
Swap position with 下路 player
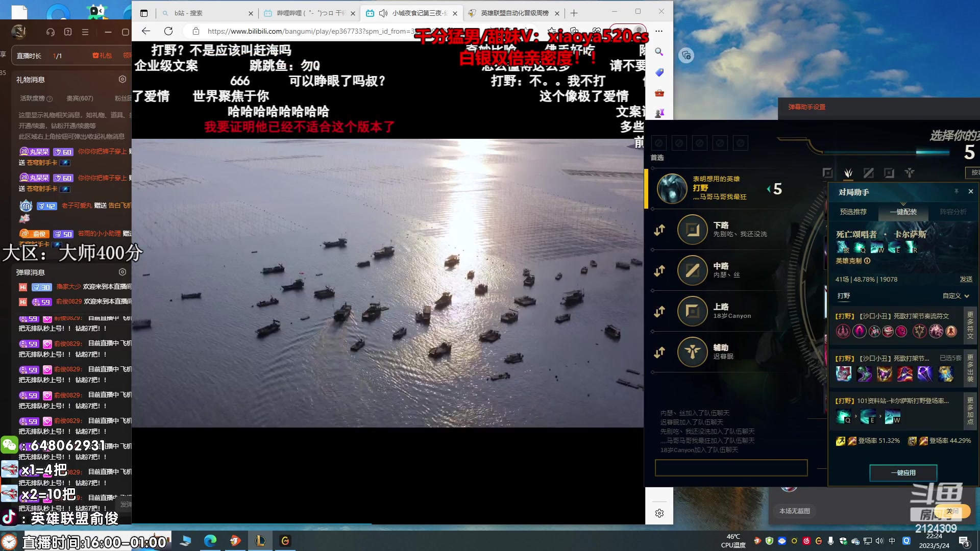point(659,230)
